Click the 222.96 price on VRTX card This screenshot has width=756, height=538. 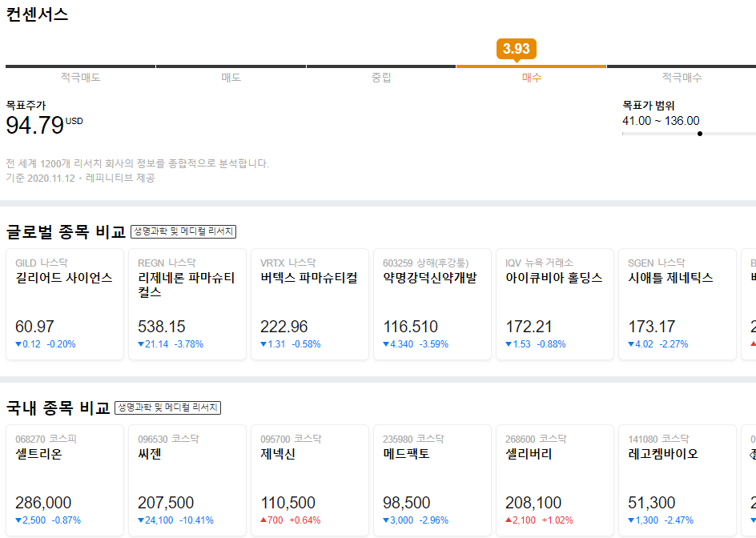tap(284, 327)
